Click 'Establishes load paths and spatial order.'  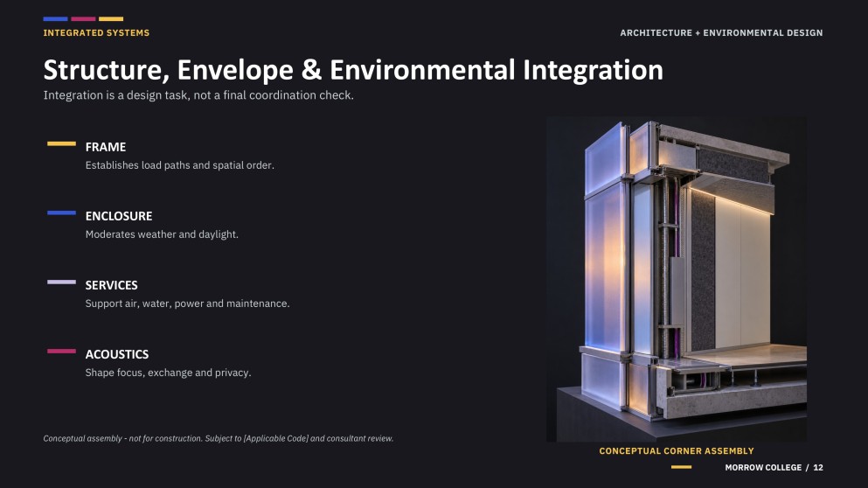pyautogui.click(x=179, y=165)
